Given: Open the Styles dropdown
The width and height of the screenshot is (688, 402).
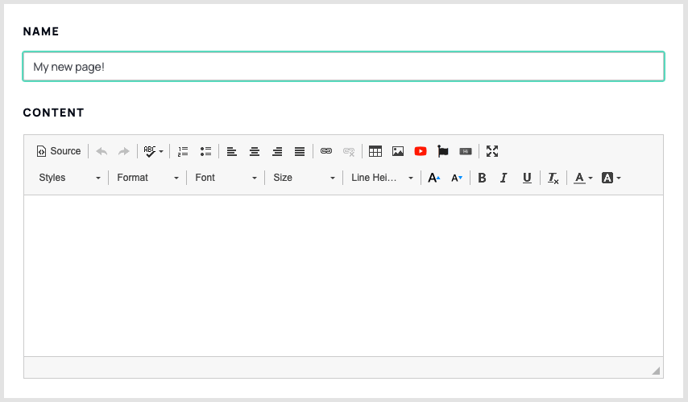Looking at the screenshot, I should tap(69, 178).
